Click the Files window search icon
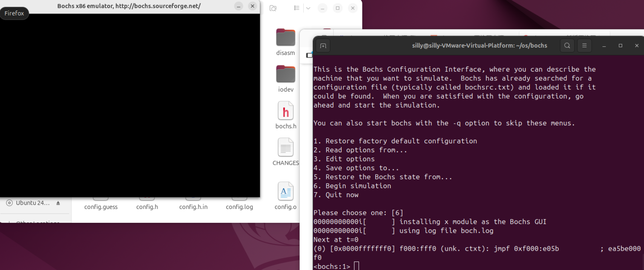Viewport: 644px width, 270px height. point(273,8)
